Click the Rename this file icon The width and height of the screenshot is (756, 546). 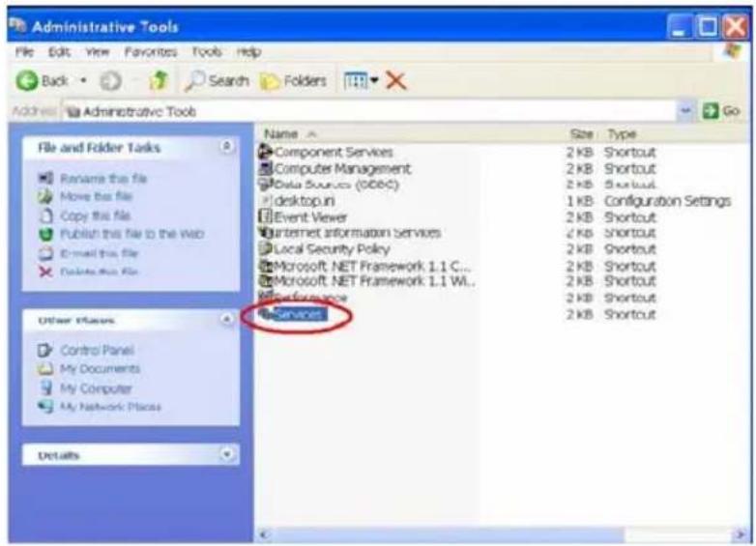tap(45, 178)
